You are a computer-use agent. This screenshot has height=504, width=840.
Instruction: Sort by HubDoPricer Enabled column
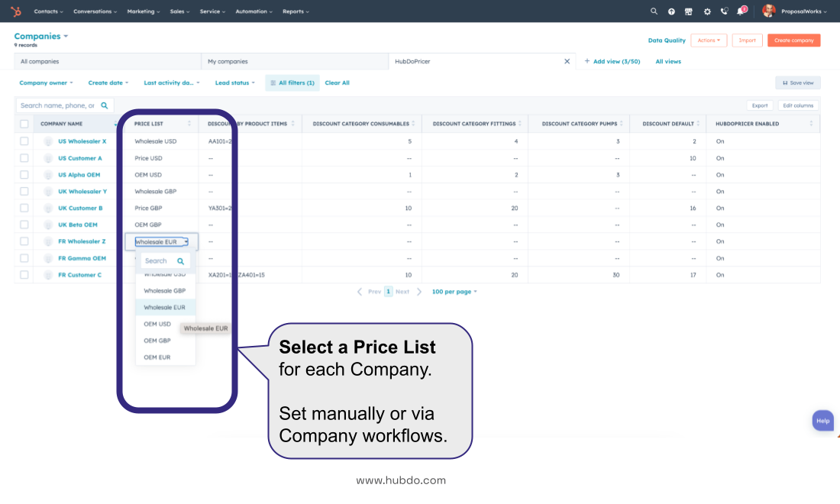point(811,124)
